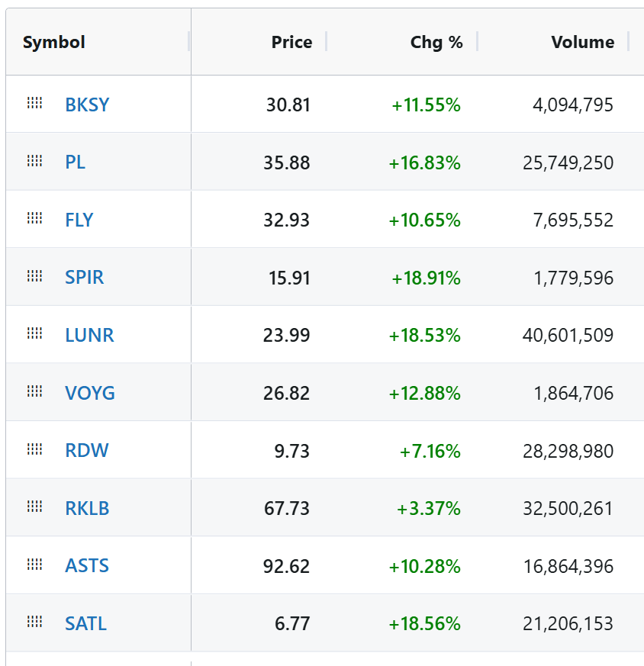Click the grid icon next to RKLB
Screen dimensions: 644x666
coord(34,507)
